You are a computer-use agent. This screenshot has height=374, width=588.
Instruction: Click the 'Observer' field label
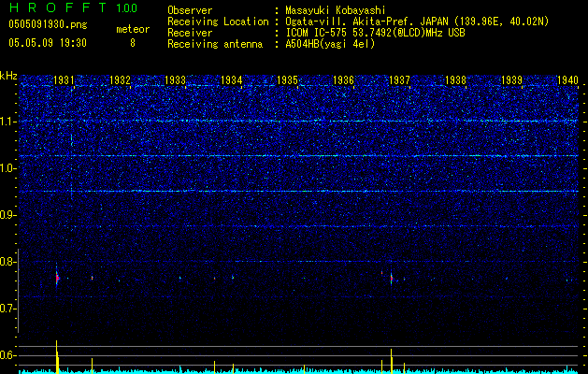click(190, 11)
